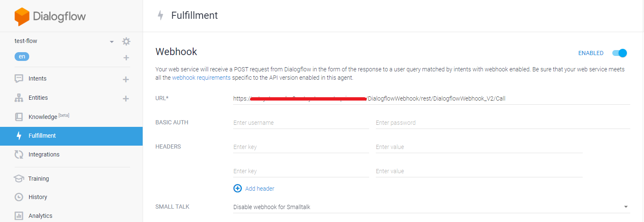Viewport: 644px width, 222px height.
Task: Expand the test-flow agent dropdown arrow
Action: click(x=111, y=42)
